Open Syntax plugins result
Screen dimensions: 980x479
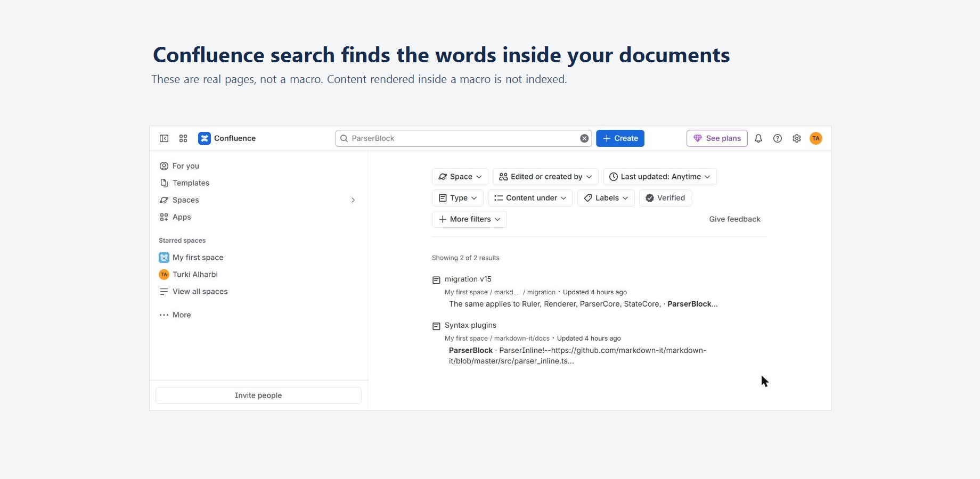470,325
